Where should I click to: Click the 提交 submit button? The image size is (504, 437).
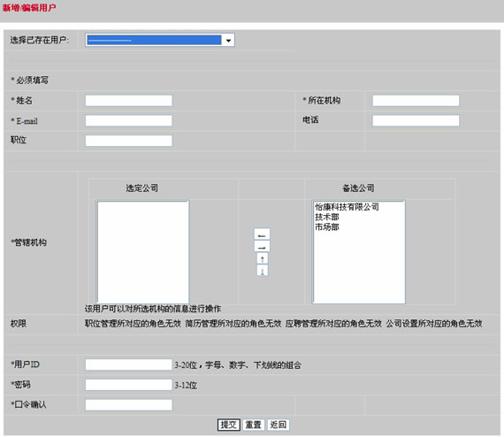[x=228, y=425]
